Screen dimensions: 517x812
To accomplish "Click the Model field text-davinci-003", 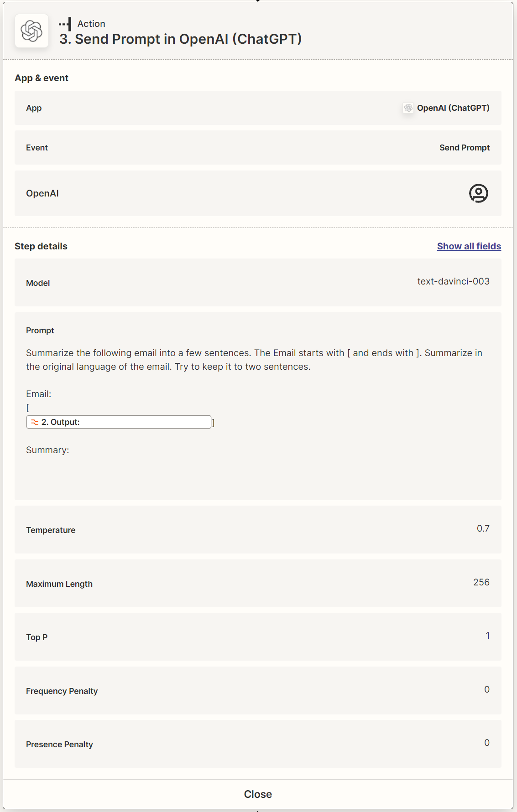I will (x=453, y=281).
